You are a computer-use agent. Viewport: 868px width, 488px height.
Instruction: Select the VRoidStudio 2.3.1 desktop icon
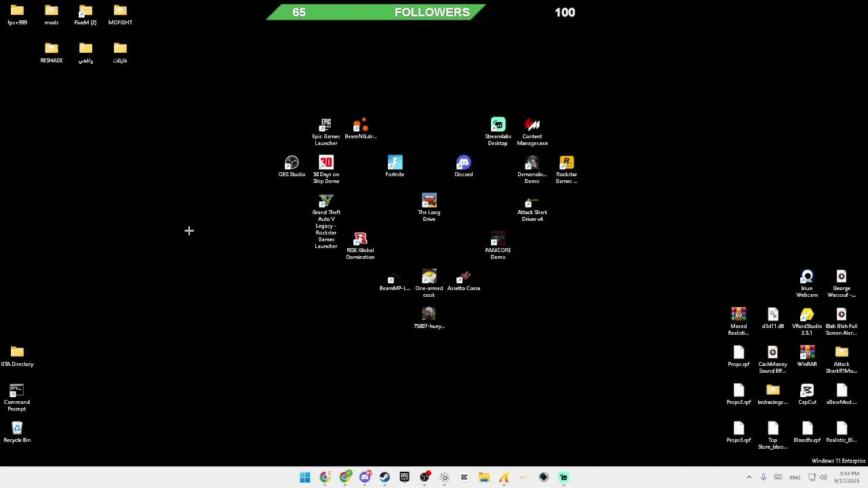tap(807, 321)
